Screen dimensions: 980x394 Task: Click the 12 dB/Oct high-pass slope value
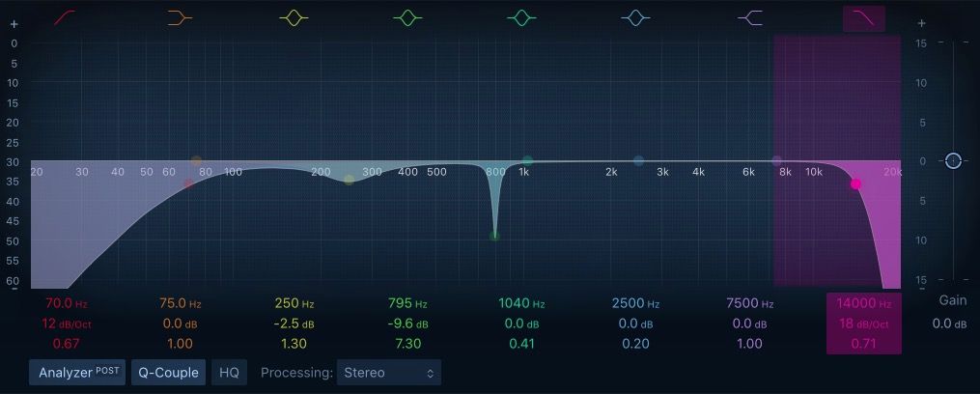point(66,324)
